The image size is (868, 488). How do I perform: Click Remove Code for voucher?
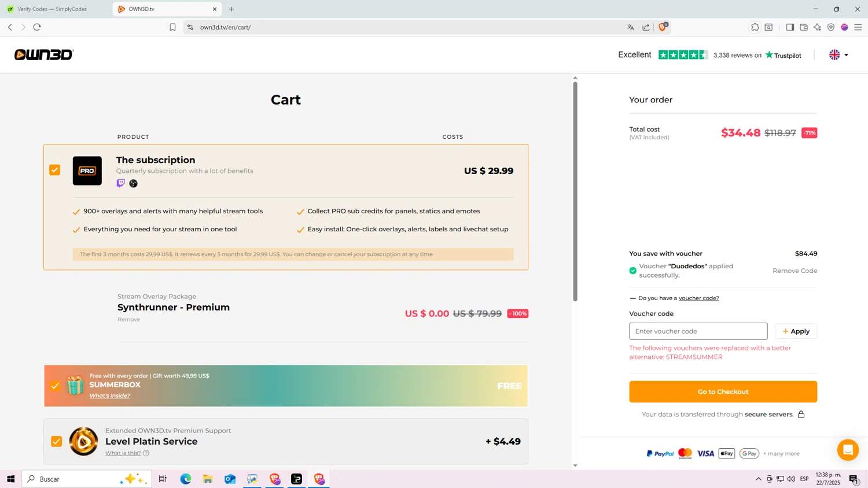click(795, 271)
